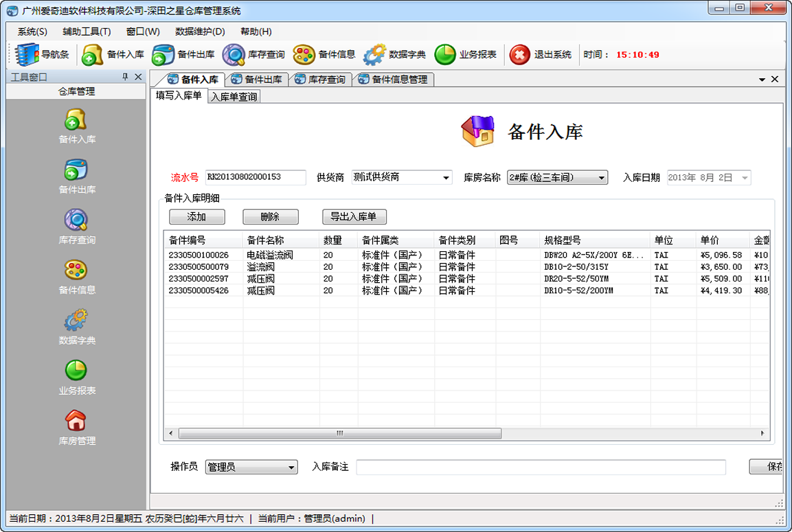The width and height of the screenshot is (792, 532).
Task: Pin the 工具窗口 panel
Action: [125, 77]
